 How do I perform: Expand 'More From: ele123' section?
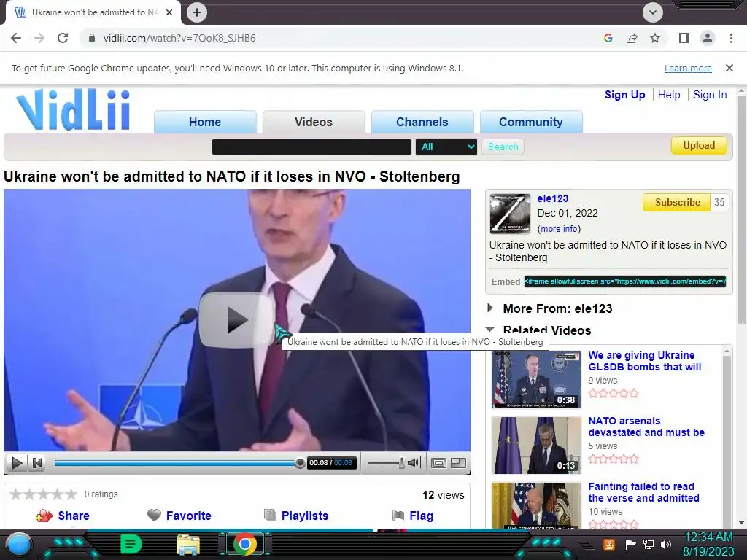(x=489, y=308)
